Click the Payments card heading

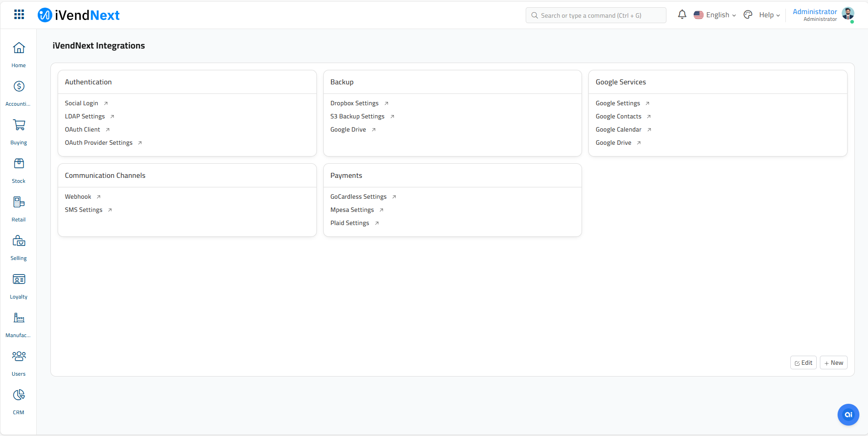(x=346, y=176)
